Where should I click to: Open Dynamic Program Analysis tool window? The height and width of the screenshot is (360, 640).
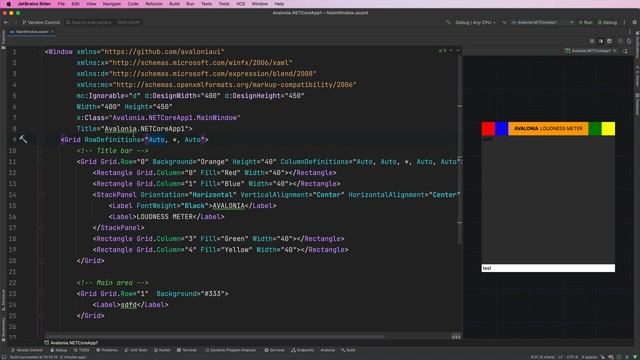coord(231,350)
